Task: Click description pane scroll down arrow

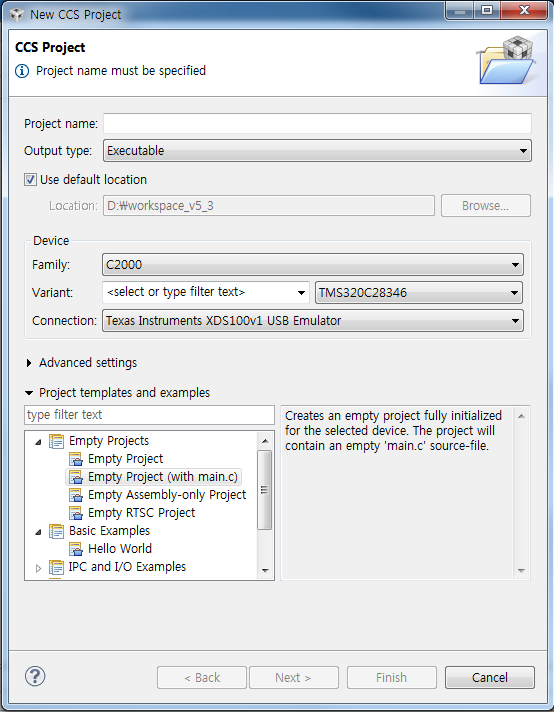Action: point(521,571)
